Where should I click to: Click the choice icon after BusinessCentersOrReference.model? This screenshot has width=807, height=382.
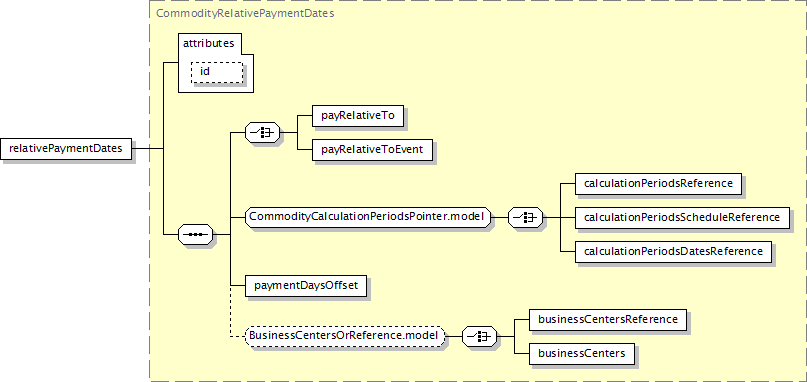(x=480, y=336)
